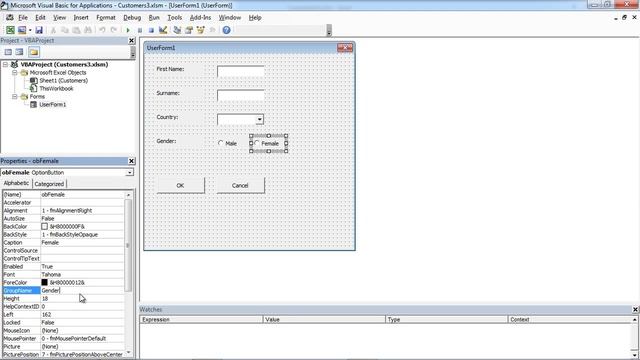Open the Run menu
The image size is (640, 360).
[x=154, y=18]
